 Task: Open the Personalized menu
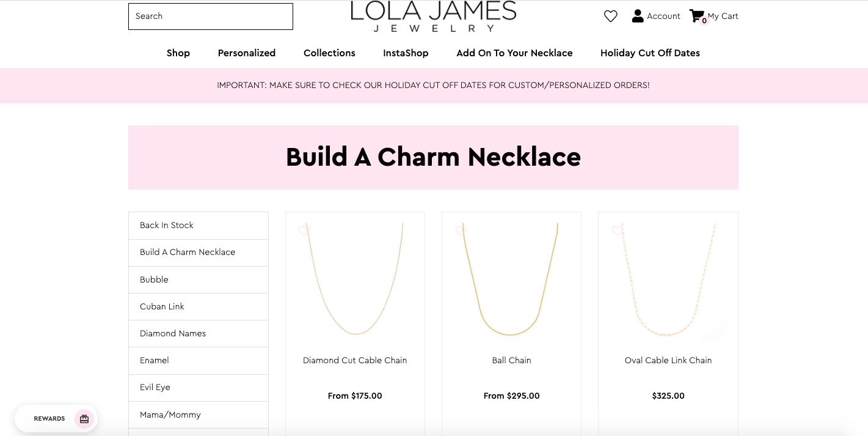pyautogui.click(x=247, y=53)
